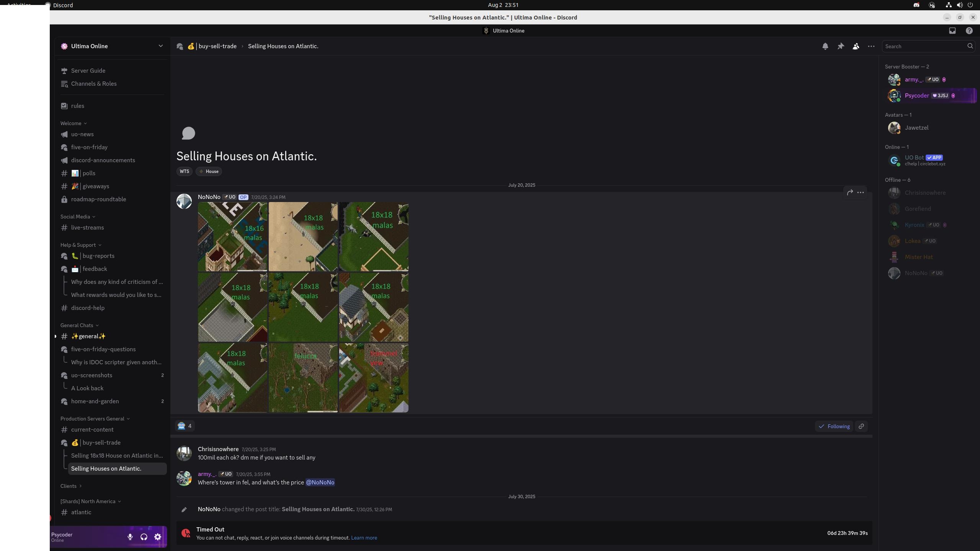Click the forward arrow on NoNoNo's post
This screenshot has height=551, width=980.
[850, 192]
